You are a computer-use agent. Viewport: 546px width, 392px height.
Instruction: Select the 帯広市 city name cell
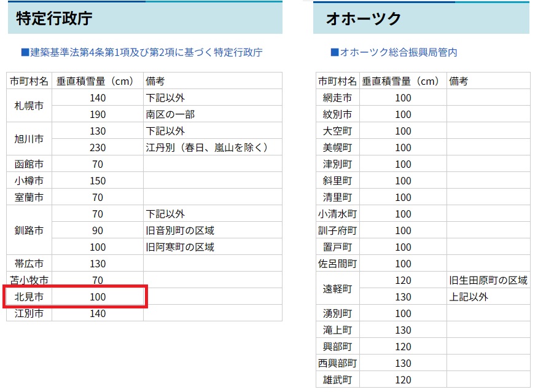point(29,264)
